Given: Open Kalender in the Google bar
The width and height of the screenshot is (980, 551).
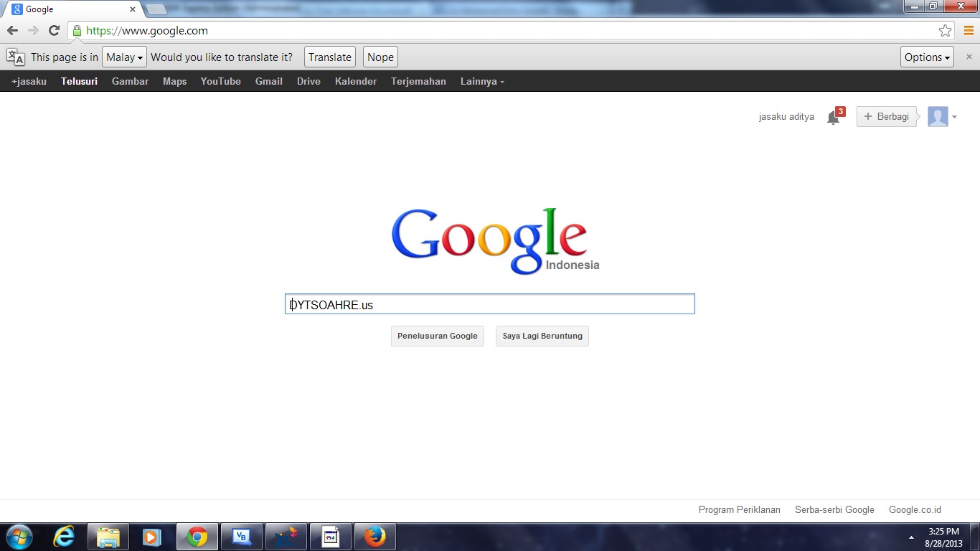Looking at the screenshot, I should pyautogui.click(x=356, y=81).
